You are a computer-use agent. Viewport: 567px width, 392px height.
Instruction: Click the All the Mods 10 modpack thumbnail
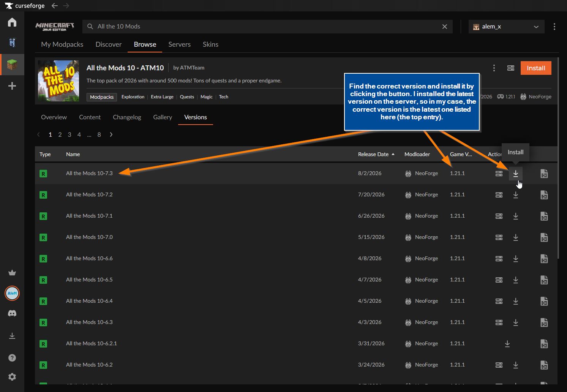(58, 81)
